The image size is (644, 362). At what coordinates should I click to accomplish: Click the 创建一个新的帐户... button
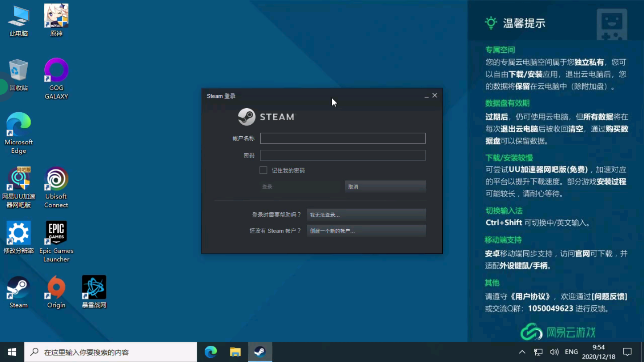point(366,231)
